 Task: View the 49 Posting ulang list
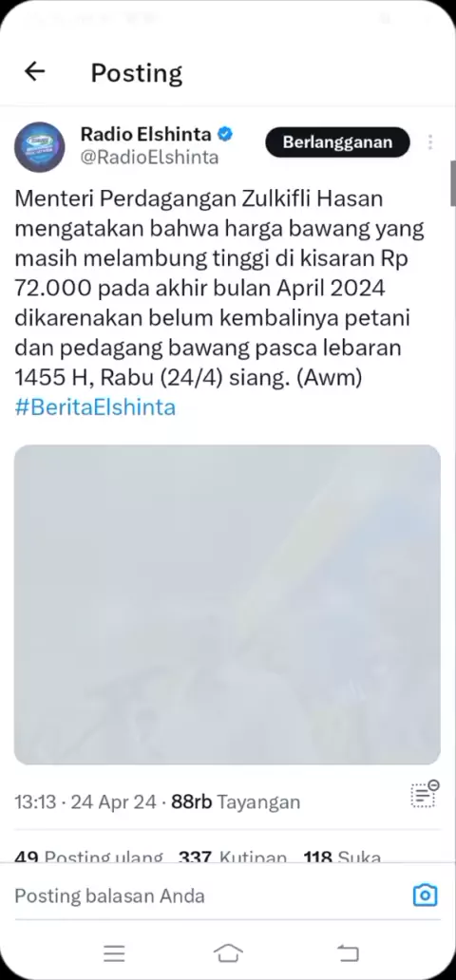88,857
